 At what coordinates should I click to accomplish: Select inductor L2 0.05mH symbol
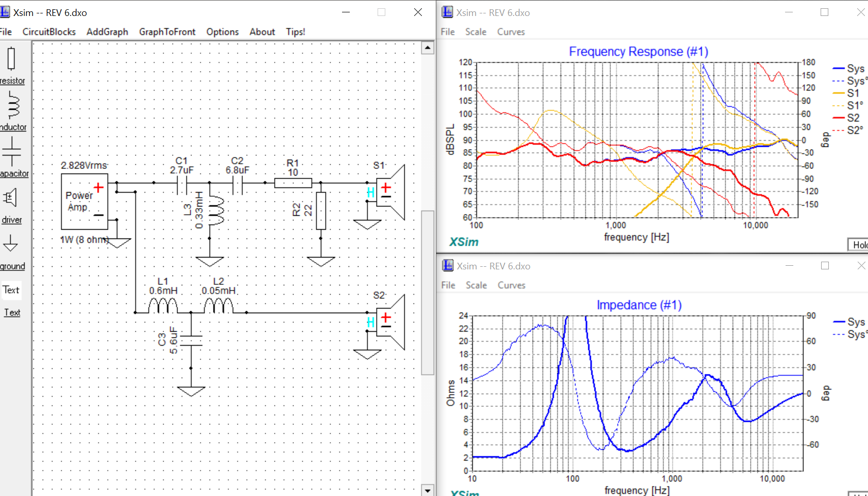tap(218, 306)
